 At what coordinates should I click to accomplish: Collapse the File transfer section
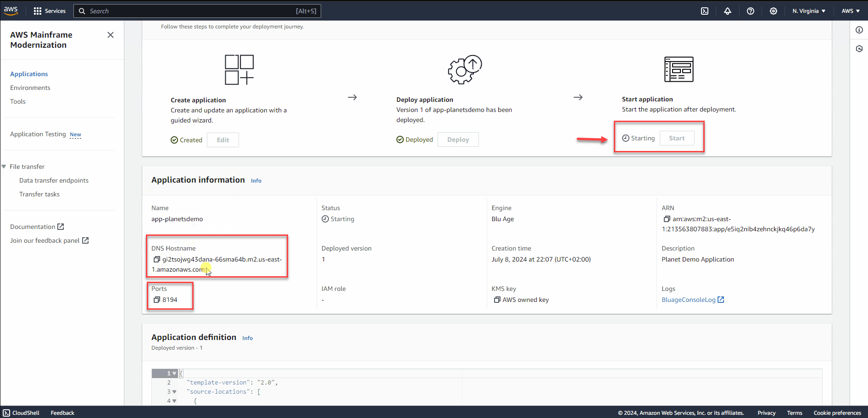(x=4, y=167)
